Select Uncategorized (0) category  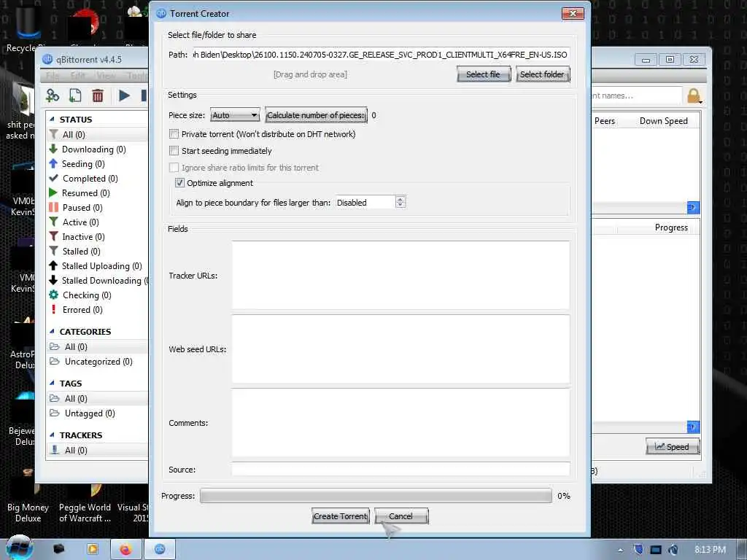[97, 362]
